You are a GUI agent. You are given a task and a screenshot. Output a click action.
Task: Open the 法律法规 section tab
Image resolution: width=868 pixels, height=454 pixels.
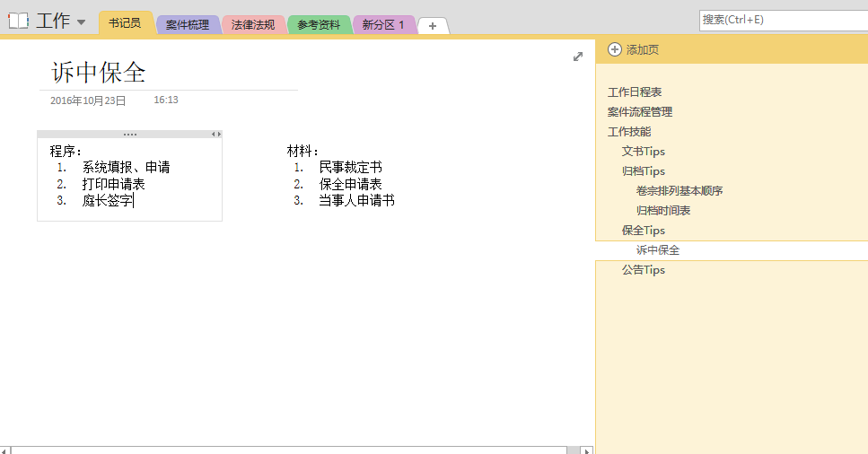pos(253,25)
